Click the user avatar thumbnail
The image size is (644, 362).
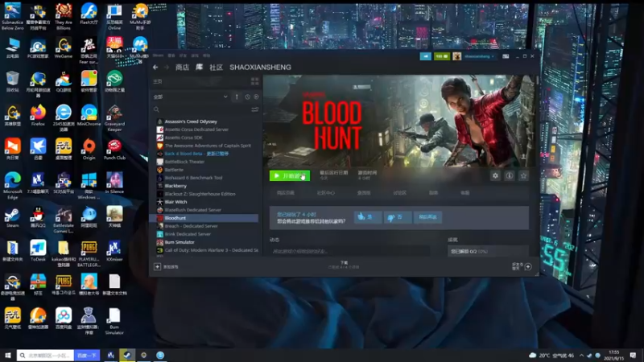tap(456, 56)
